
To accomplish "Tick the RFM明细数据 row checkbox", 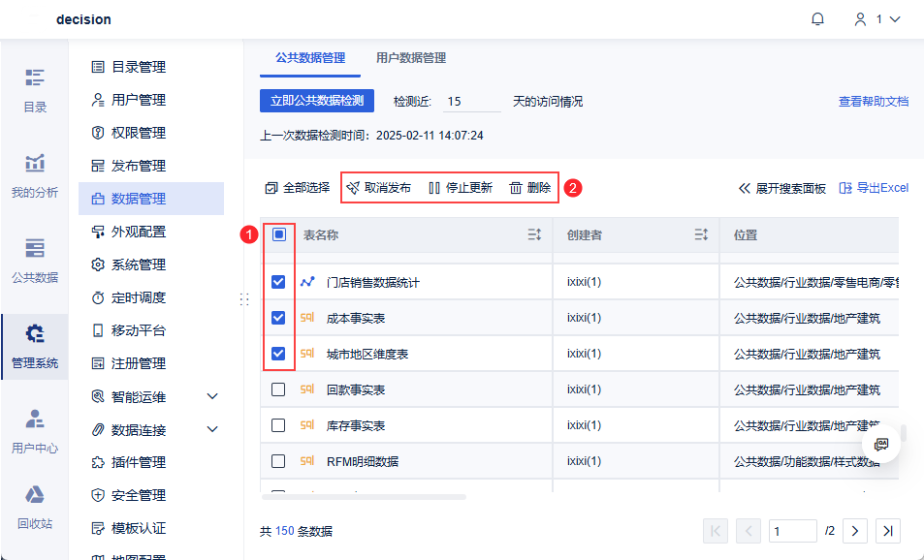I will tap(278, 461).
